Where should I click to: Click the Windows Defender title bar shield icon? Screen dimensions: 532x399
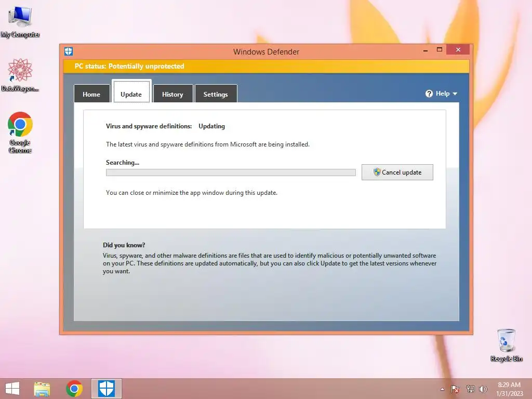click(x=69, y=51)
